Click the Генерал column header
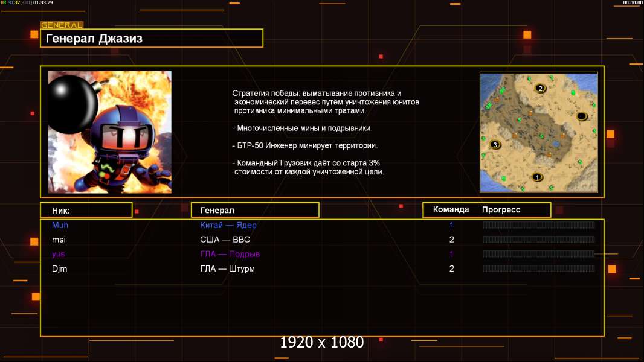Image resolution: width=644 pixels, height=362 pixels. click(255, 210)
